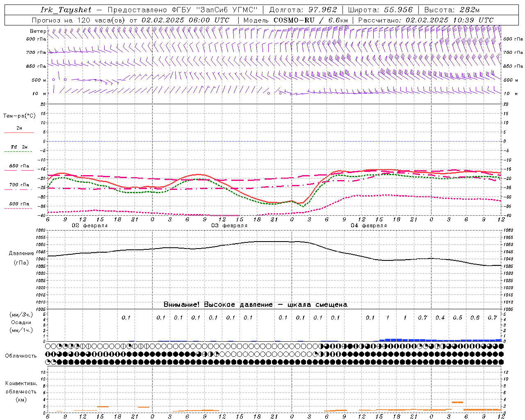
Task: Click the (мм/1ч.) unit label
Action: [21, 330]
